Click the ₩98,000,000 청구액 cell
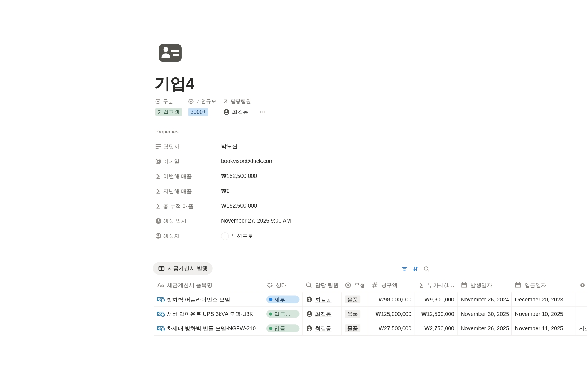This screenshot has height=367, width=588. point(391,300)
